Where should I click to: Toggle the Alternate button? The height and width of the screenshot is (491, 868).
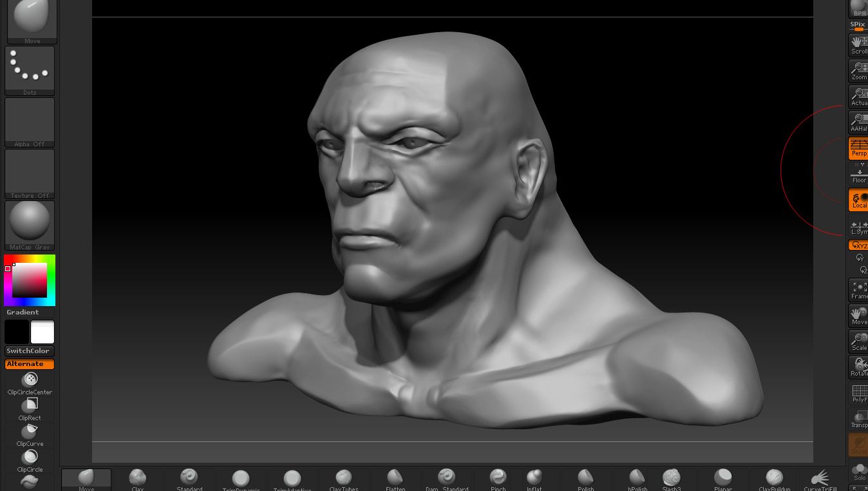[30, 364]
